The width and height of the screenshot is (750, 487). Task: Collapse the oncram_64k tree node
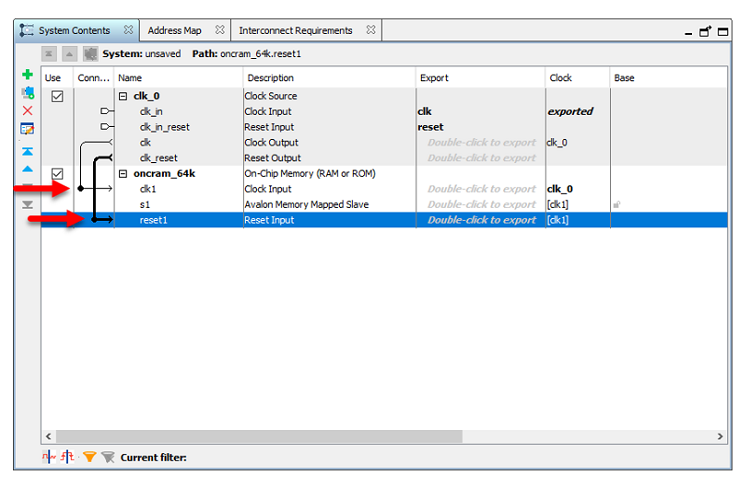coord(123,174)
